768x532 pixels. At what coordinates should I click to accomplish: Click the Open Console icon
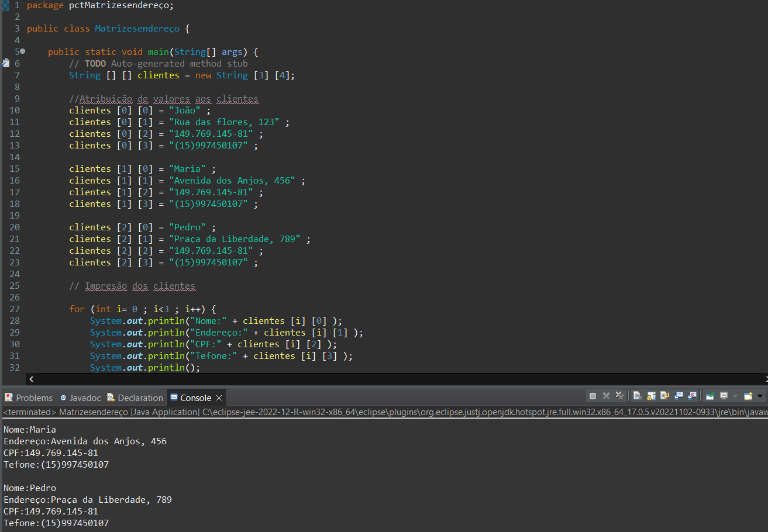point(748,396)
